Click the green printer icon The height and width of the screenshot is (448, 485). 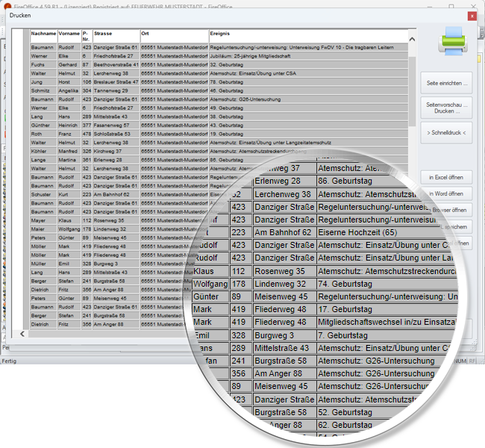[453, 40]
